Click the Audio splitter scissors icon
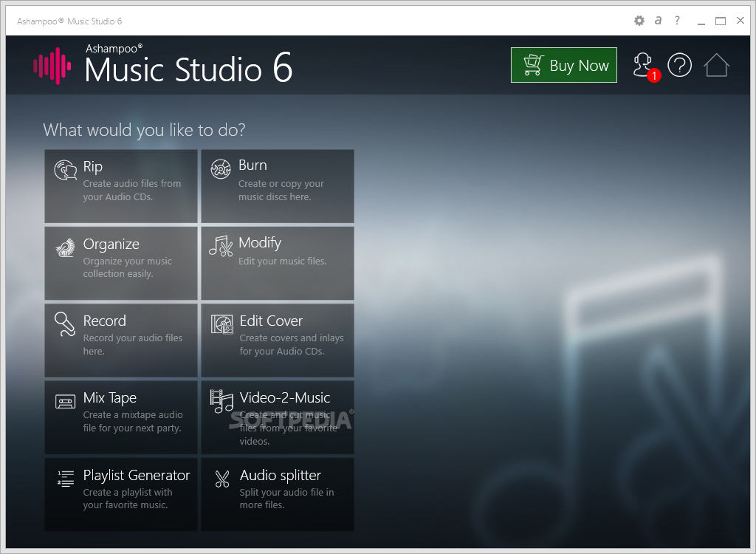 click(222, 479)
